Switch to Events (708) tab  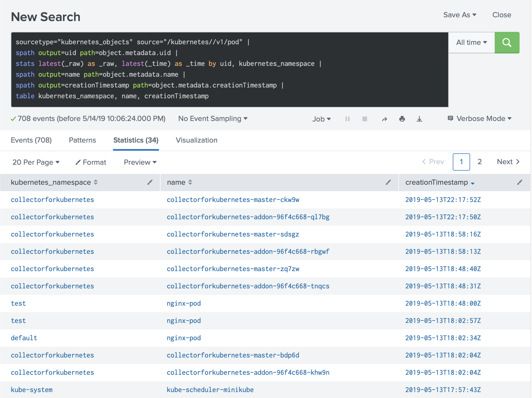[31, 140]
